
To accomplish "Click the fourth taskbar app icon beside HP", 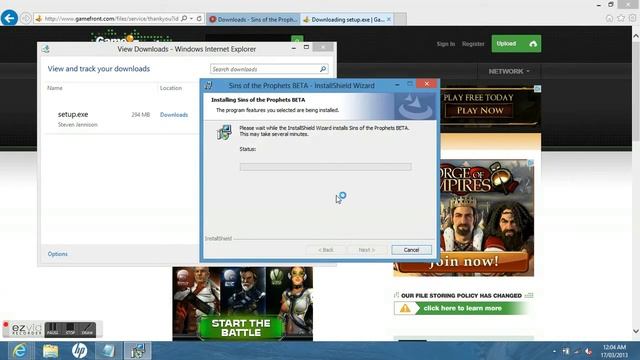I will (x=108, y=351).
